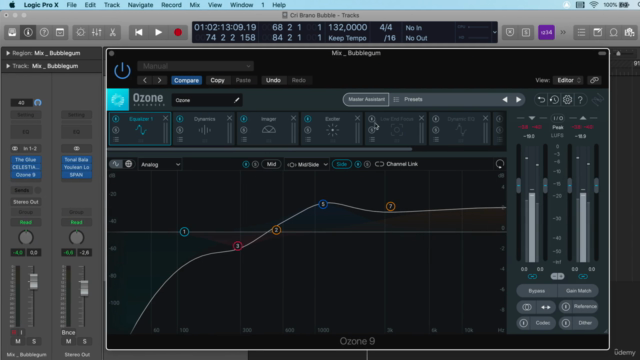Toggle Ozone plug-in power button
The height and width of the screenshot is (360, 640).
coord(122,71)
